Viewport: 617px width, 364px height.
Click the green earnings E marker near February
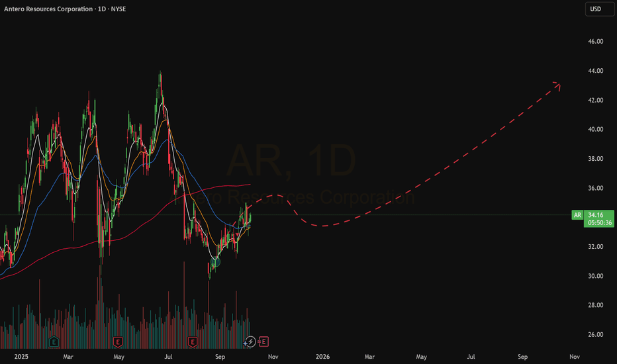click(x=54, y=341)
